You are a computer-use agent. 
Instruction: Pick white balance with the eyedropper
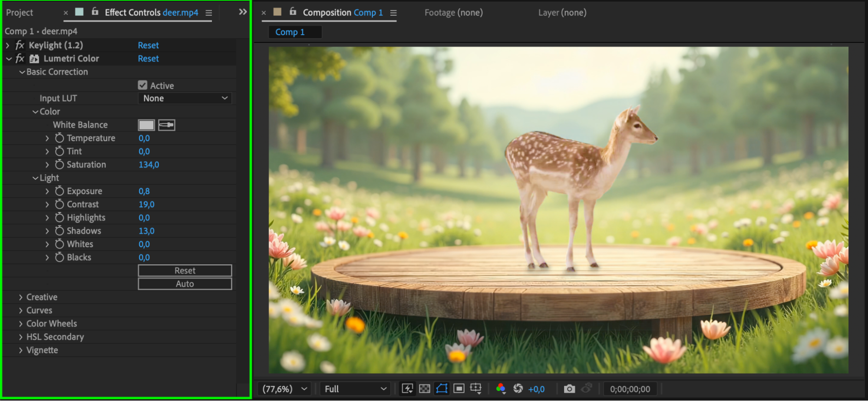(166, 125)
